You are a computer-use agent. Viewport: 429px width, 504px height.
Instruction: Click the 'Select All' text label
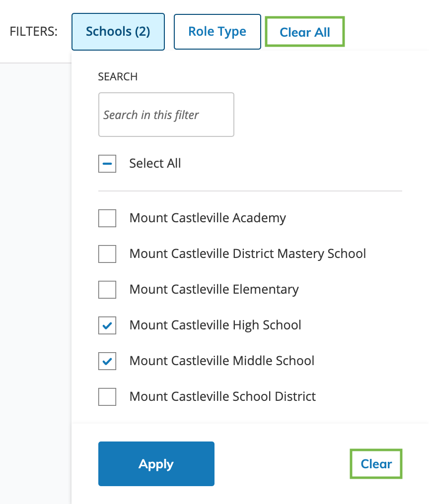(x=155, y=164)
